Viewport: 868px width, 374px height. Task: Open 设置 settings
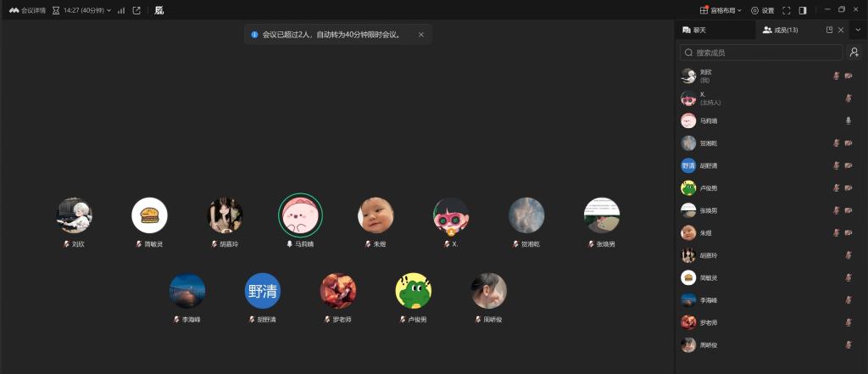pyautogui.click(x=762, y=10)
